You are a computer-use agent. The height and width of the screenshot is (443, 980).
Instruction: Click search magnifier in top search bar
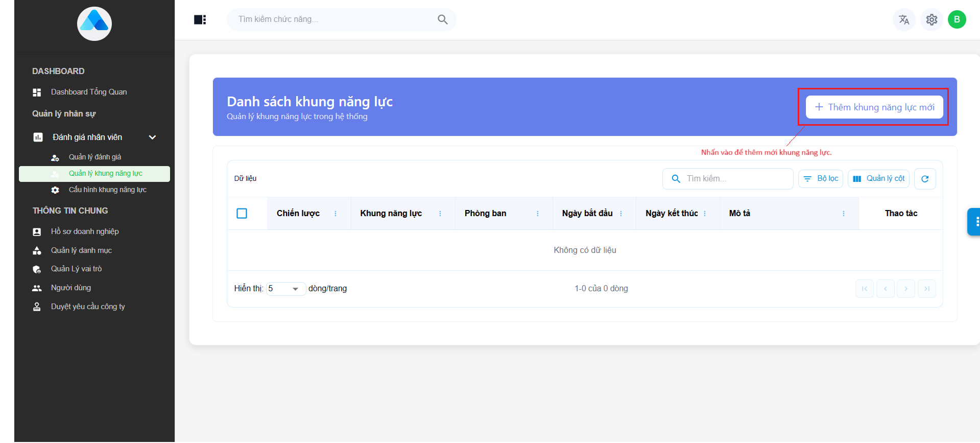tap(442, 20)
